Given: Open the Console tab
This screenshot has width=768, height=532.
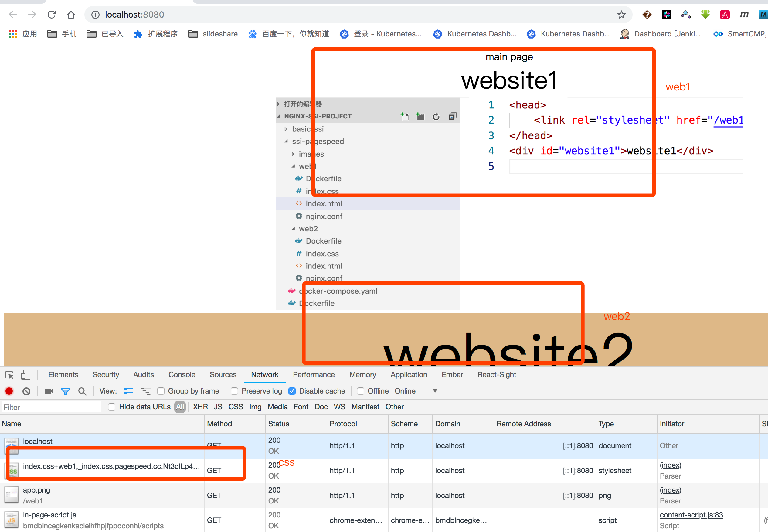Looking at the screenshot, I should 182,375.
